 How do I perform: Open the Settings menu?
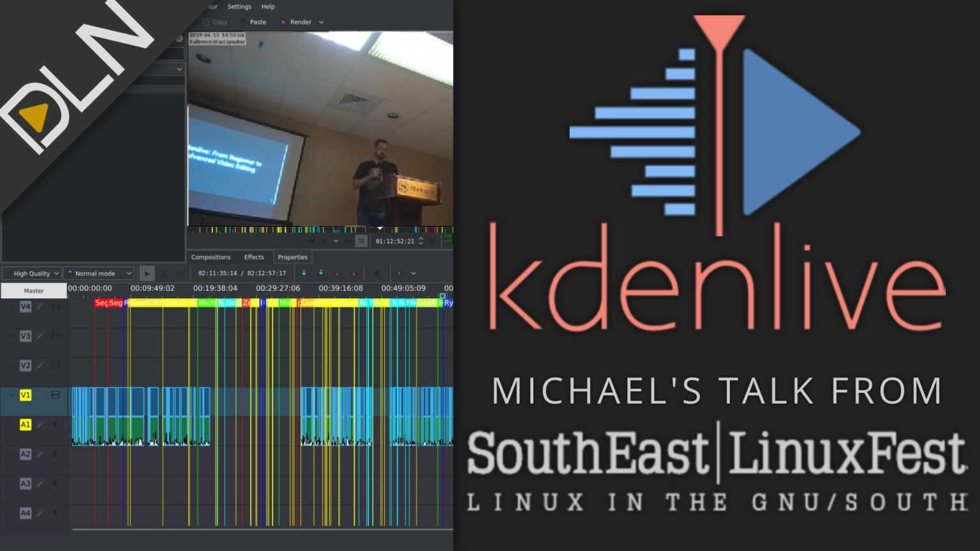coord(239,6)
